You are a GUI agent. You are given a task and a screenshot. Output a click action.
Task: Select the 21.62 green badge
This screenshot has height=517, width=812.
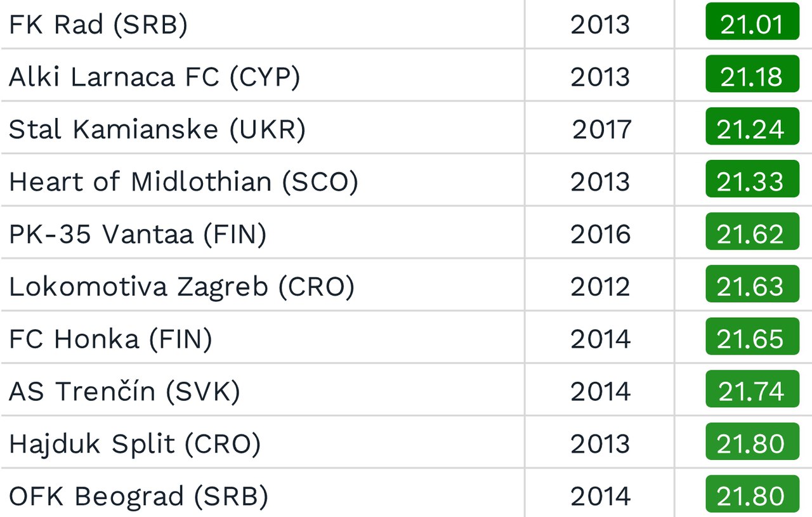[x=752, y=233]
